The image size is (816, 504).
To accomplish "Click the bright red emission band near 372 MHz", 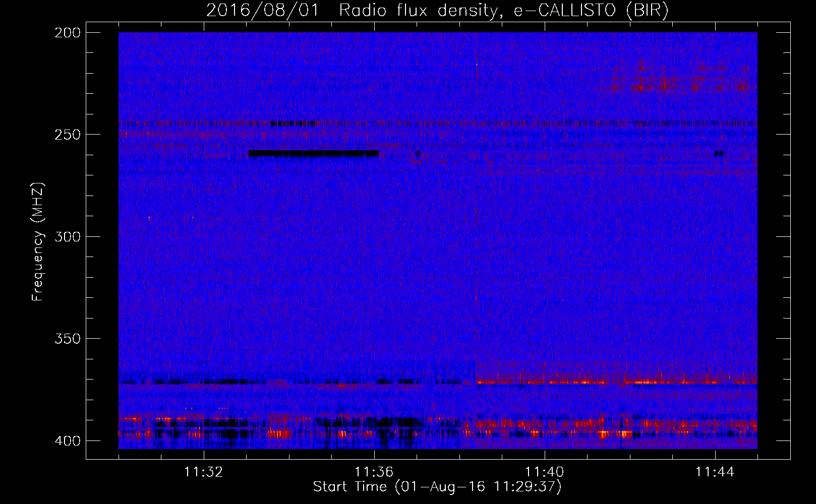I will [616, 381].
